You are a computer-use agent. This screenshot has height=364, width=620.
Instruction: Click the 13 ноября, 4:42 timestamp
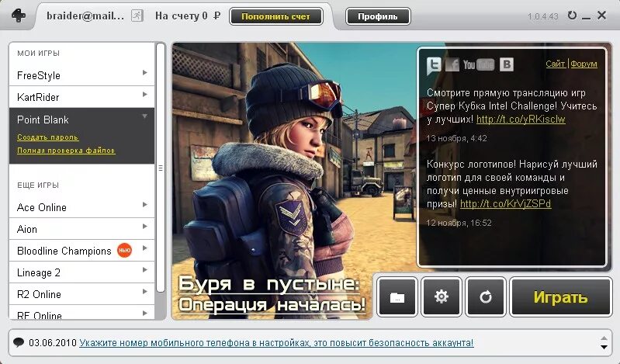click(456, 138)
